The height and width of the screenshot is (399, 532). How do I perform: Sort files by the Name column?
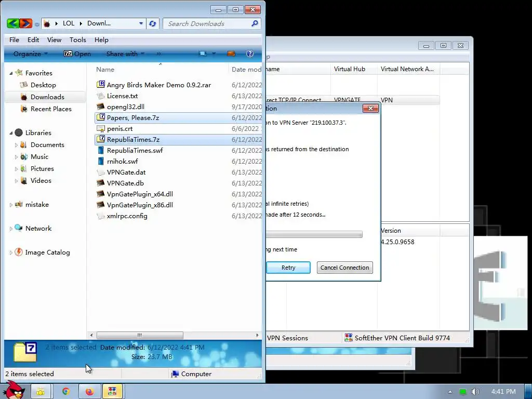click(x=160, y=69)
